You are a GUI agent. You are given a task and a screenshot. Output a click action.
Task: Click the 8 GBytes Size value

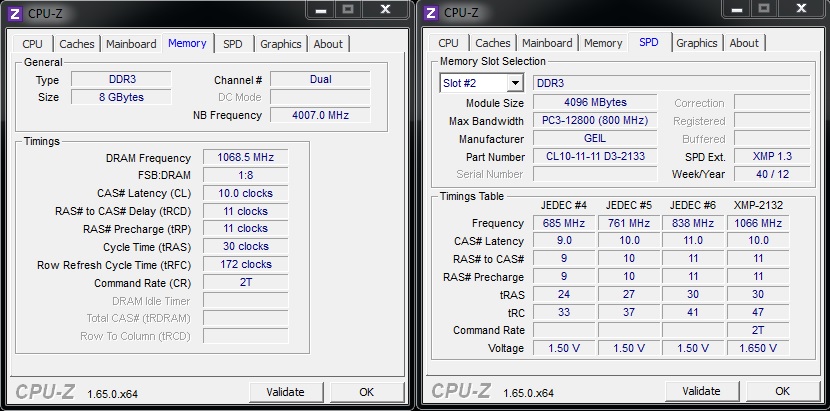121,97
